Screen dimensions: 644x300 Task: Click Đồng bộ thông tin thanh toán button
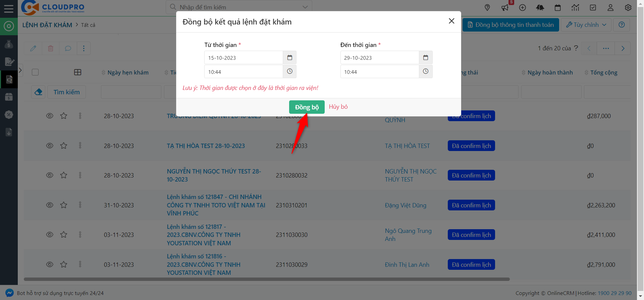(x=511, y=25)
